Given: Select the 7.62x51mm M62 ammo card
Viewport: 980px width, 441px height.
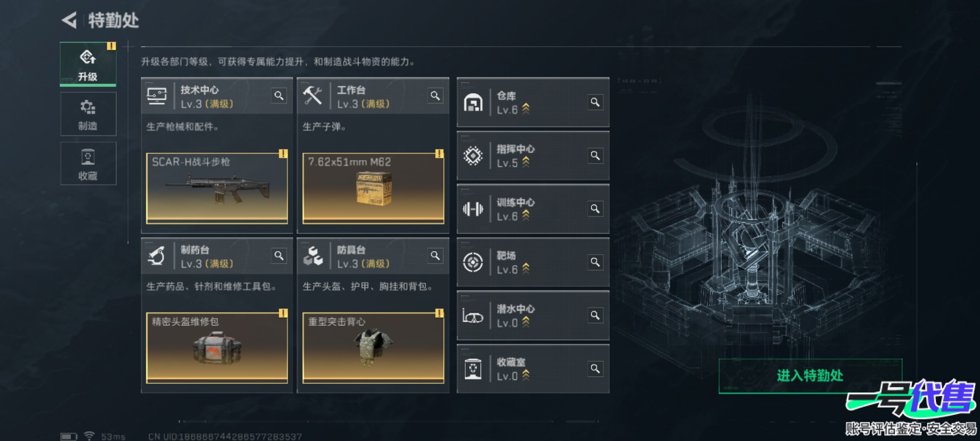Looking at the screenshot, I should [373, 188].
